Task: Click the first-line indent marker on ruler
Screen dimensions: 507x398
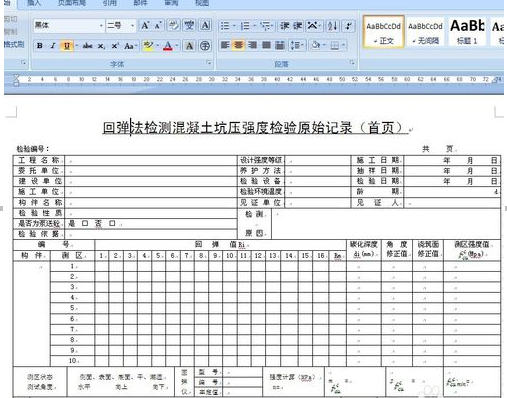Action: 16,77
